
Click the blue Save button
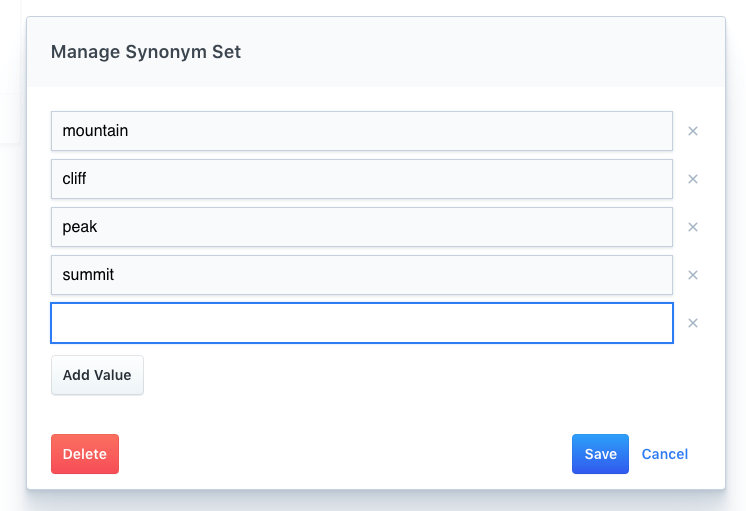600,454
